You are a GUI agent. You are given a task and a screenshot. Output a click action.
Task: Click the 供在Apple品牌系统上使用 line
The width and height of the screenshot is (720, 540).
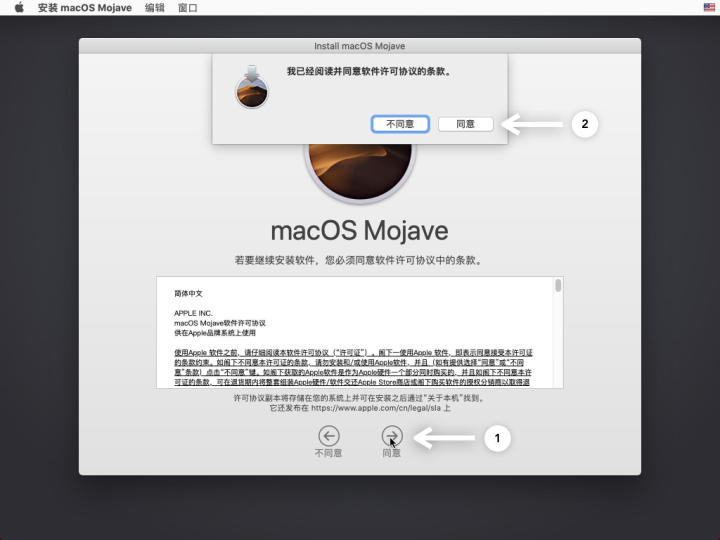click(215, 333)
